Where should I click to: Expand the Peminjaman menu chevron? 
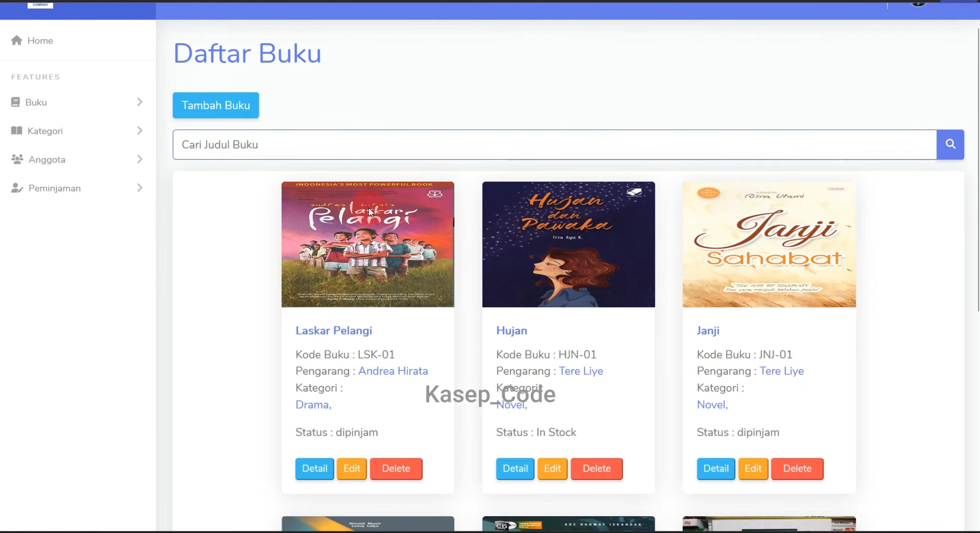click(140, 188)
